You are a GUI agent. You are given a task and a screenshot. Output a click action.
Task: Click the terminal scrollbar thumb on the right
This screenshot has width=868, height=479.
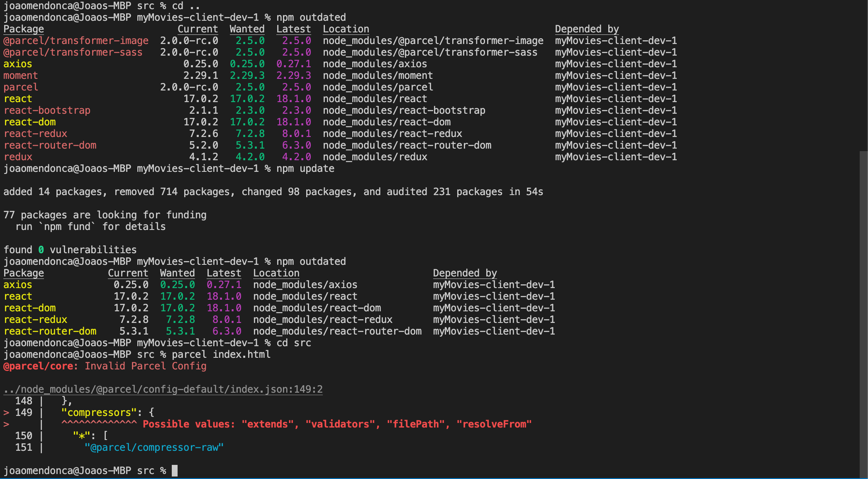click(x=863, y=315)
